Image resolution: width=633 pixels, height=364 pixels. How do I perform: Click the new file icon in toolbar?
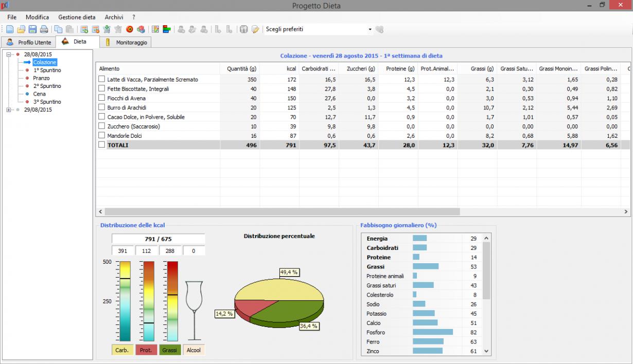[x=10, y=29]
